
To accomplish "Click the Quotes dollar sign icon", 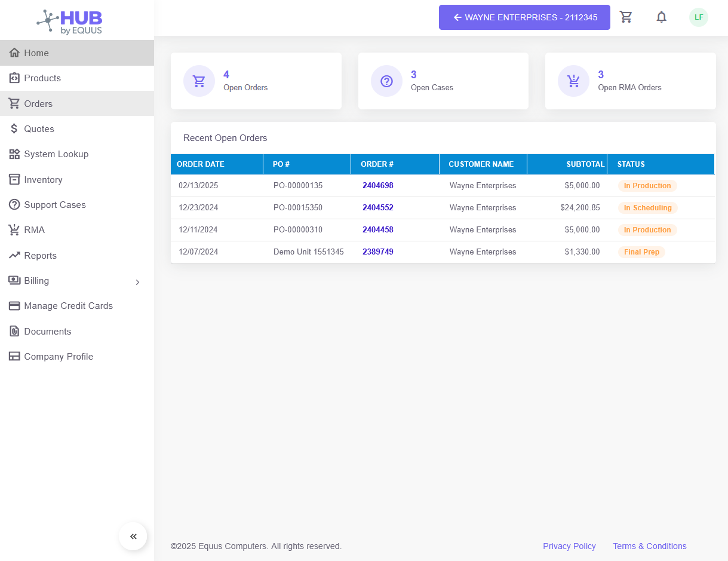I will click(14, 129).
